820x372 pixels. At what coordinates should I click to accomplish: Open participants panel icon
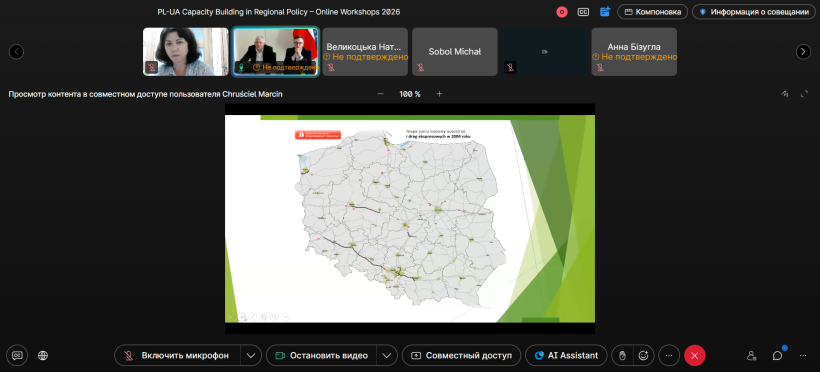751,355
